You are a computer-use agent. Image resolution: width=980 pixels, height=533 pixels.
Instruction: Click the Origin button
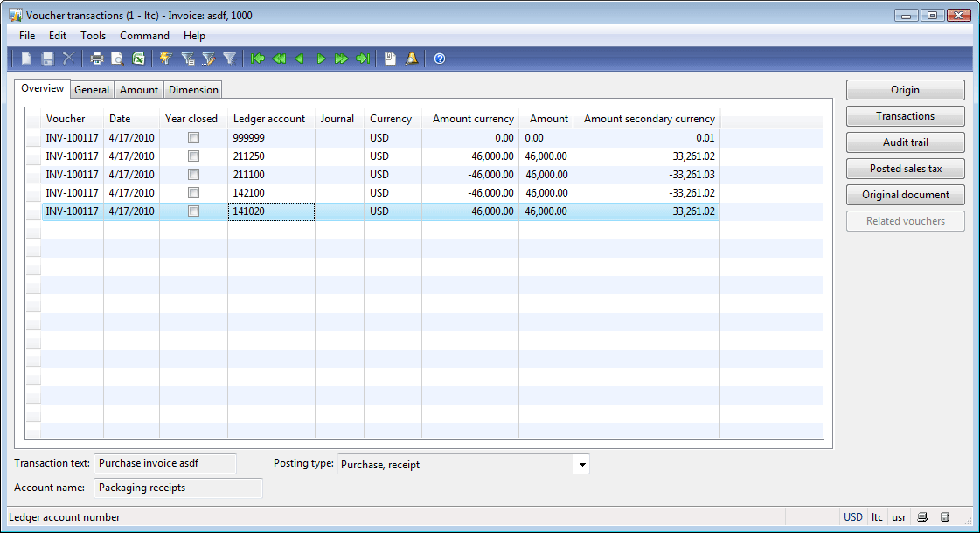coord(905,90)
